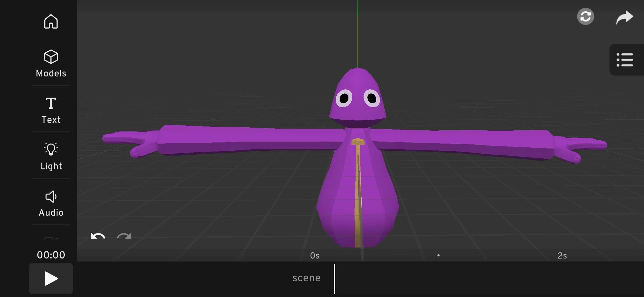Screen dimensions: 644x297
Task: Jump to the 0s timeline mark
Action: (x=315, y=256)
